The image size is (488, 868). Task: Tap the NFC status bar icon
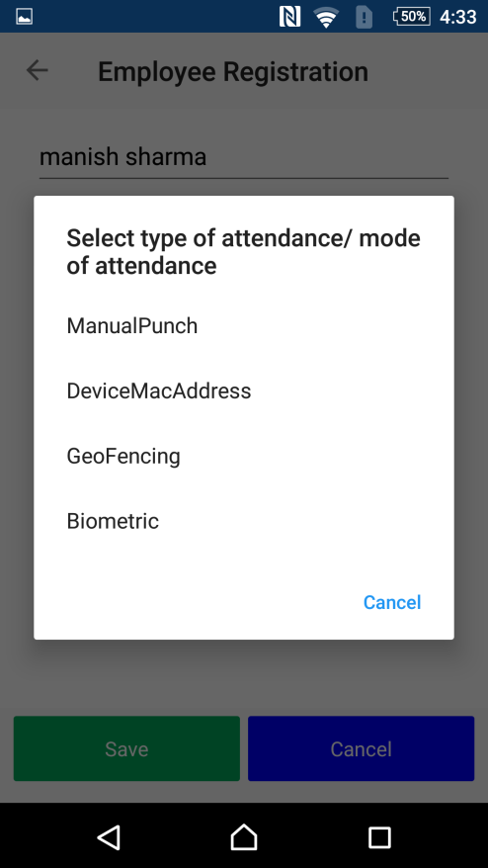pos(289,17)
